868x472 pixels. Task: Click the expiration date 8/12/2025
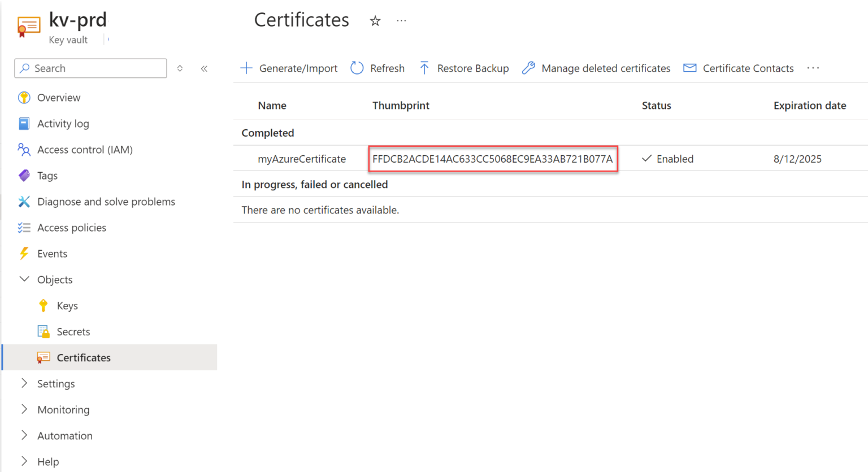point(797,159)
